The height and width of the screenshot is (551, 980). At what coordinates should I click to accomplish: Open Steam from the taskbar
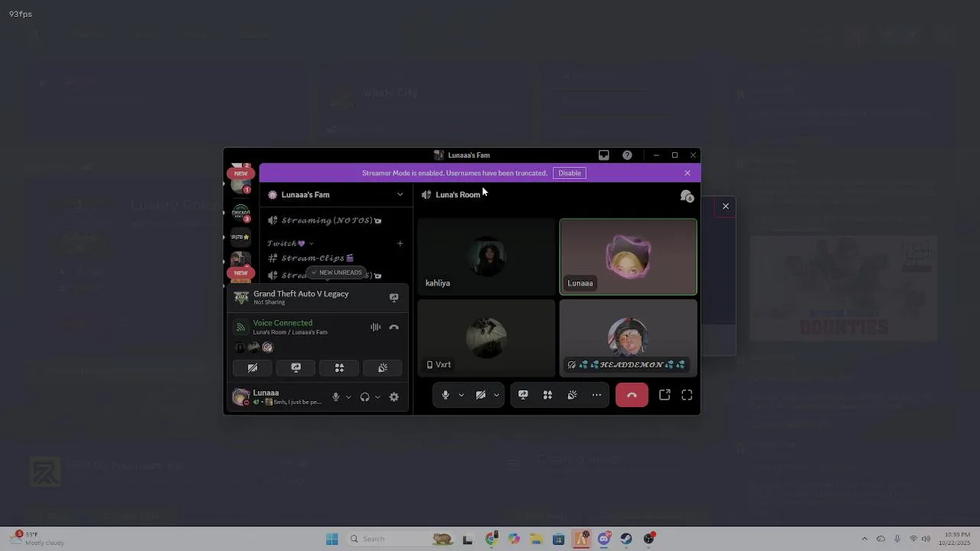[x=626, y=539]
